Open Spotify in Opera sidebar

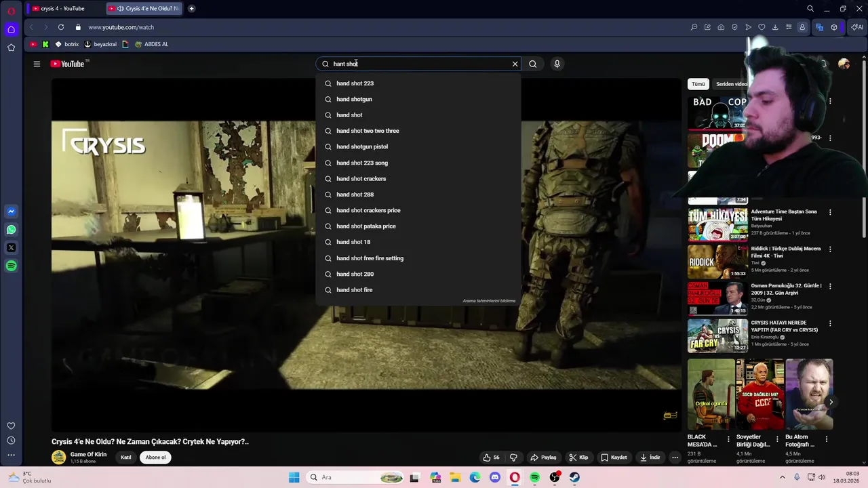click(11, 266)
